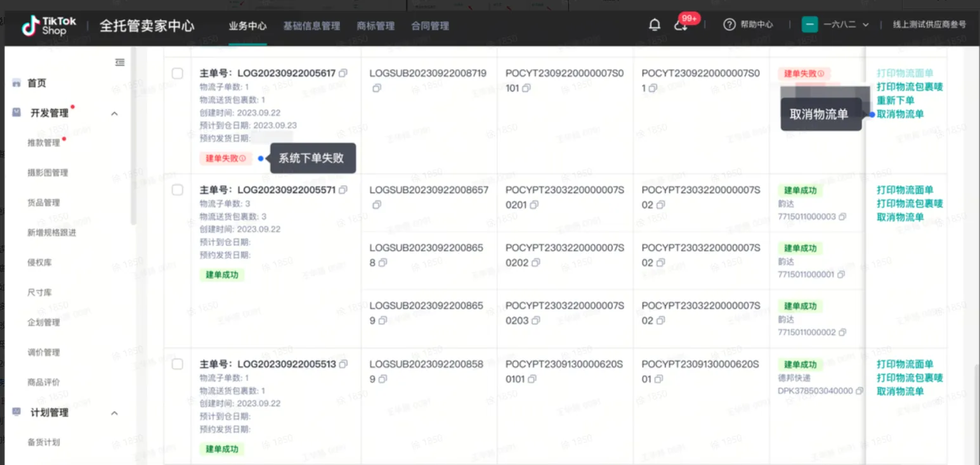980x465 pixels.
Task: Open the 基础信息管理 tab
Action: click(x=311, y=26)
